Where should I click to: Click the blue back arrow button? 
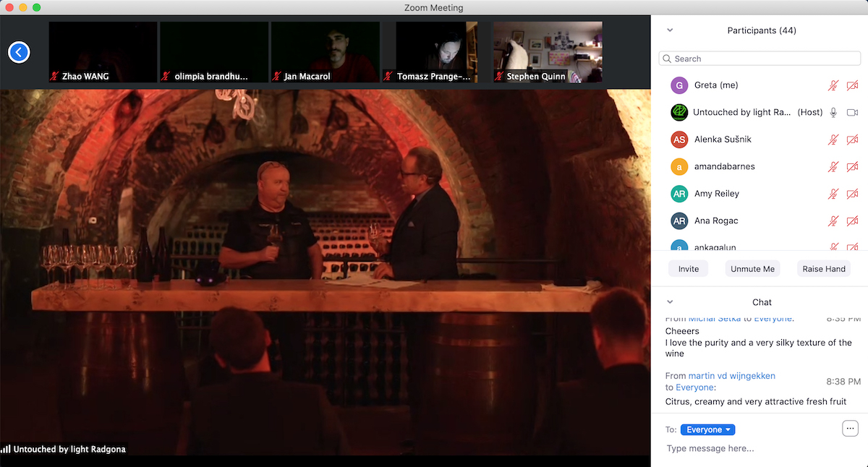click(x=19, y=52)
